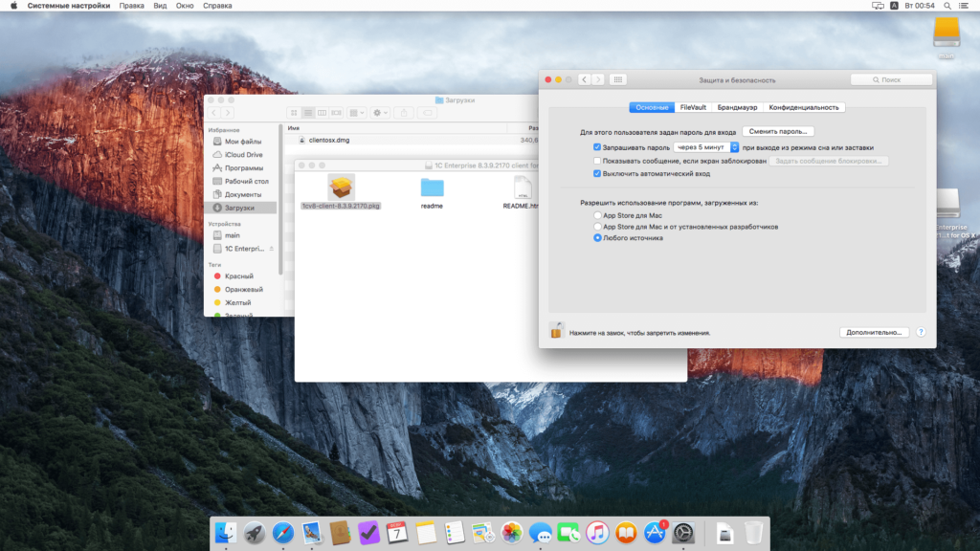The image size is (980, 551).
Task: Open the Finder action gear menu
Action: pyautogui.click(x=380, y=113)
